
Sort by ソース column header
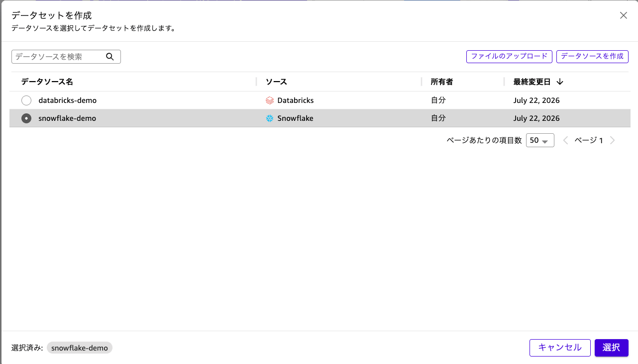coord(276,82)
